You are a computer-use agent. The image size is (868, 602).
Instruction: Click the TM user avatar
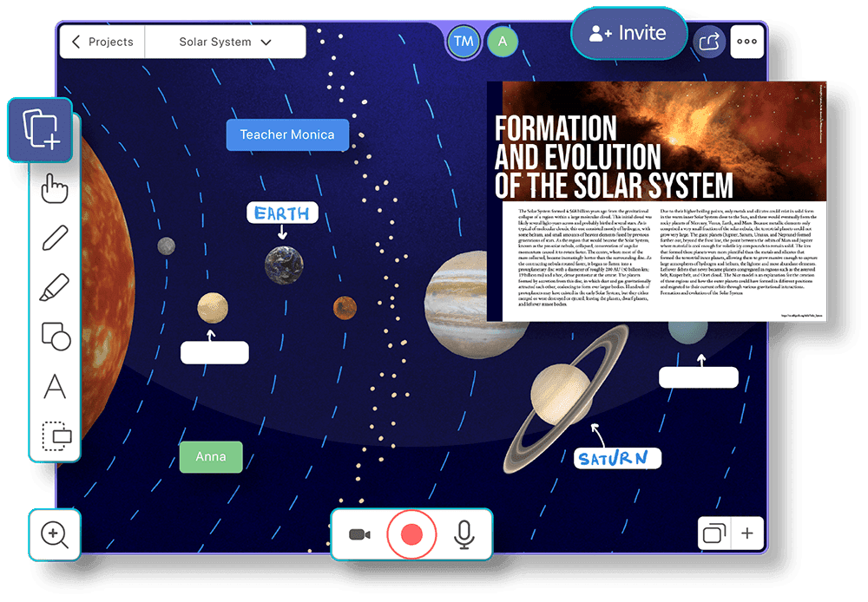[464, 41]
